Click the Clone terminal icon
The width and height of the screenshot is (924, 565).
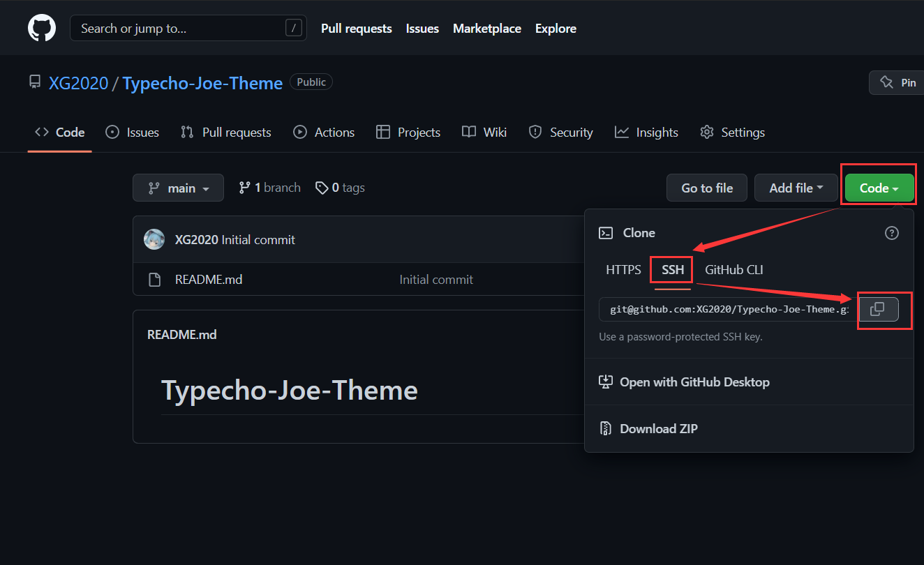606,233
